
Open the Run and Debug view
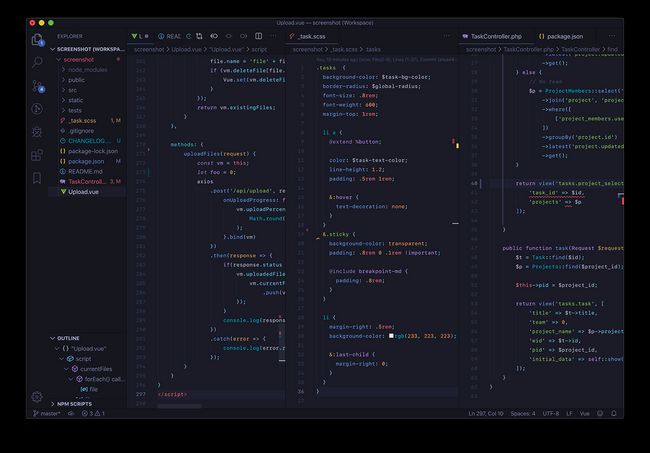click(x=38, y=131)
